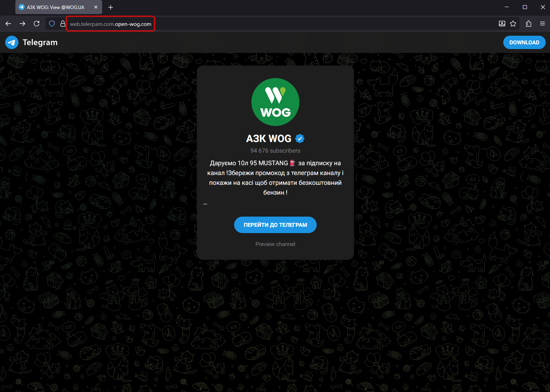Image resolution: width=550 pixels, height=392 pixels.
Task: Open the Preview channel link
Action: 275,244
